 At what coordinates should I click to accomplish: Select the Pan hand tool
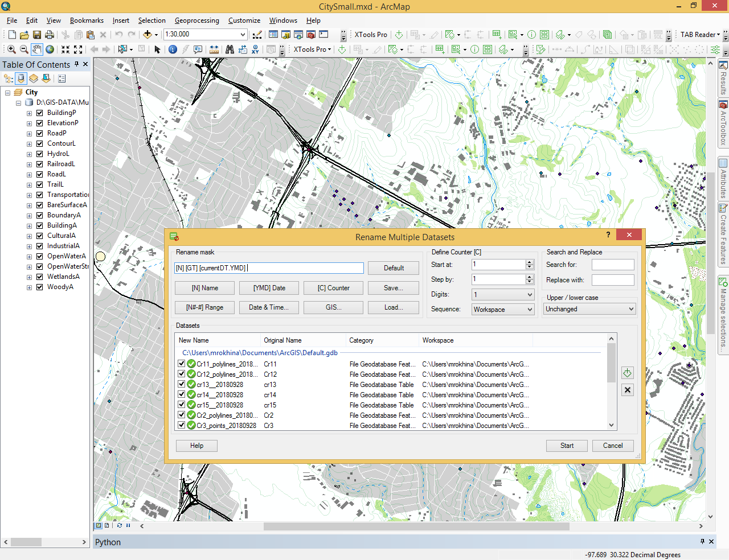click(37, 50)
